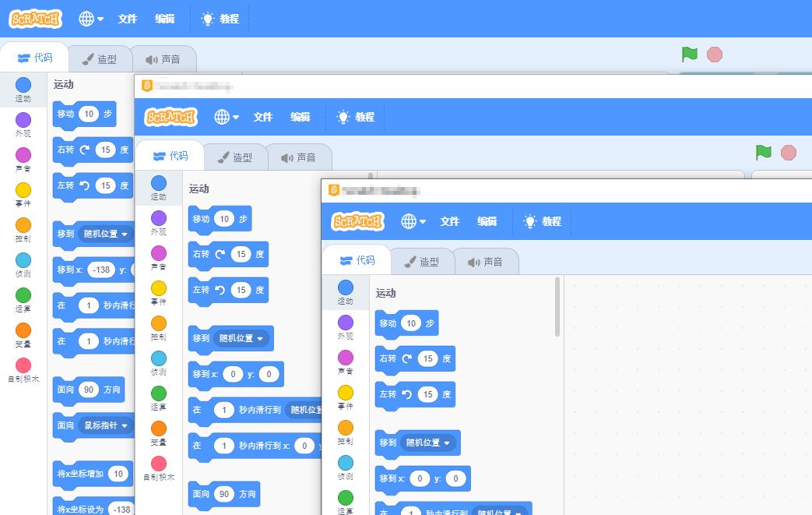
Task: Click the steps value 10 in the back window's 移动 block
Action: coord(89,114)
